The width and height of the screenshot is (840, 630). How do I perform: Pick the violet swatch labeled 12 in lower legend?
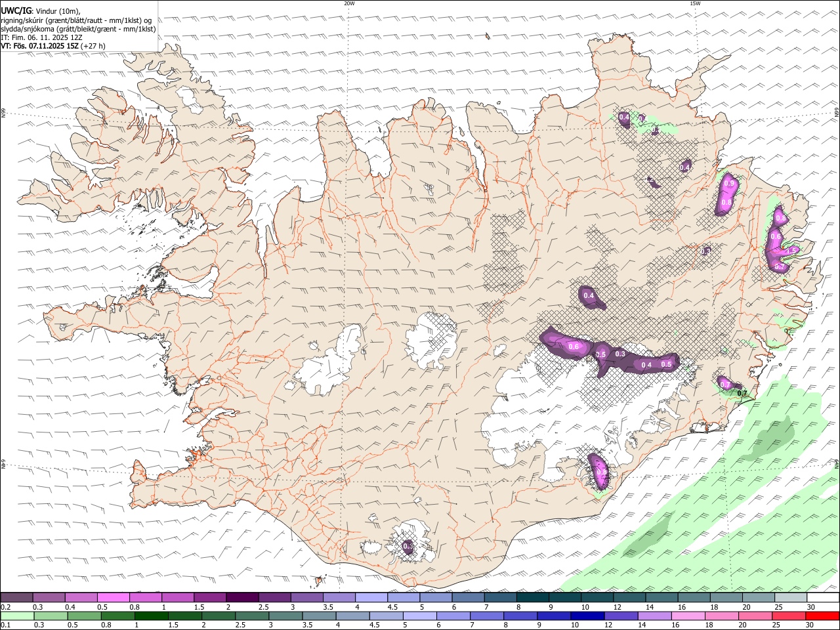pyautogui.click(x=621, y=616)
